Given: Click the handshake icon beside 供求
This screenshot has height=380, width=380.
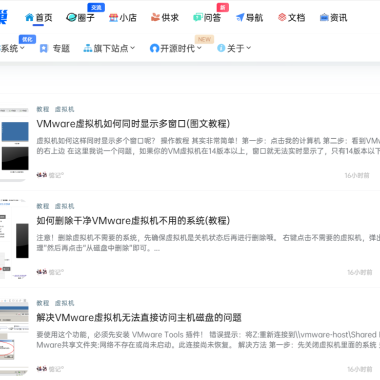Looking at the screenshot, I should coord(155,17).
